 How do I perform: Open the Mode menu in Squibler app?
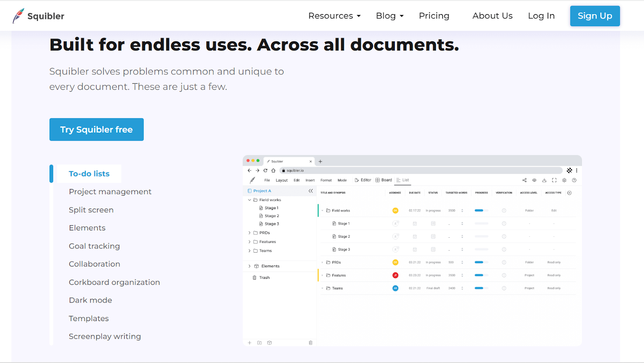click(342, 180)
